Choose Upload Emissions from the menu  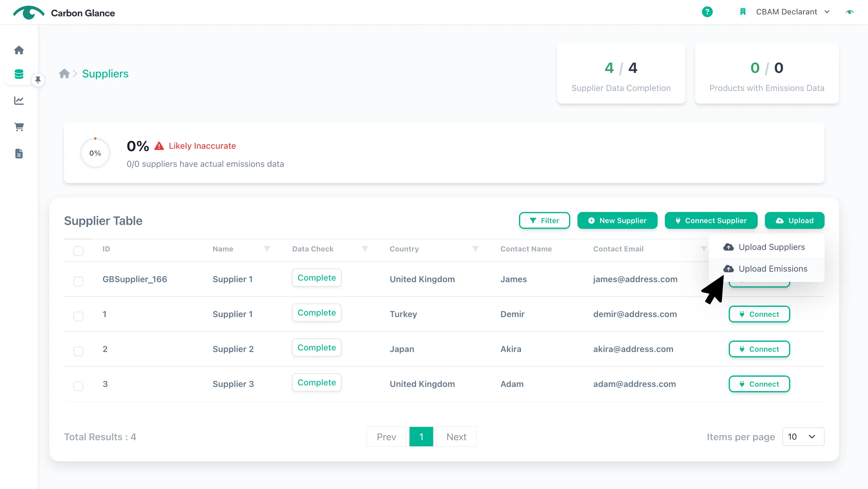point(766,269)
